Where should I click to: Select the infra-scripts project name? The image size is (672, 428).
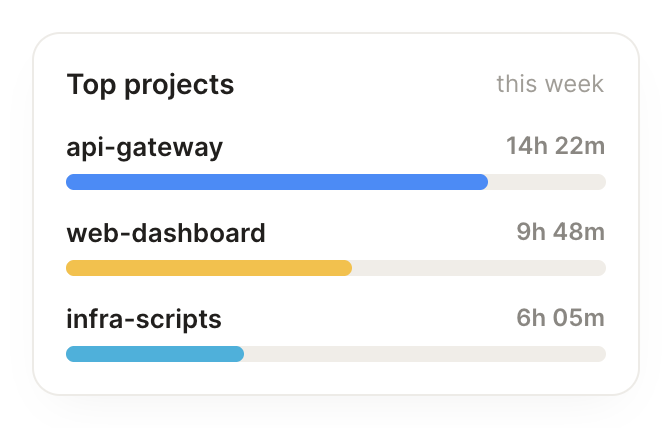coord(144,320)
